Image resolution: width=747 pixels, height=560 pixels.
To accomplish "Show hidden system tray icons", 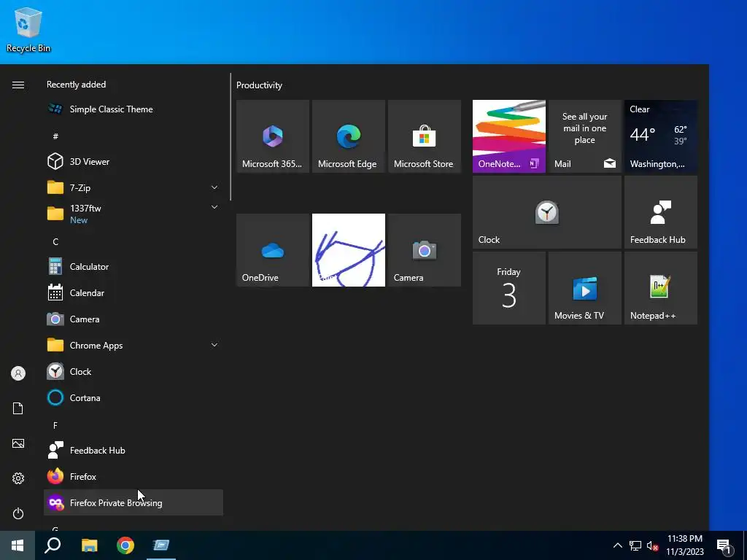I will click(x=617, y=545).
